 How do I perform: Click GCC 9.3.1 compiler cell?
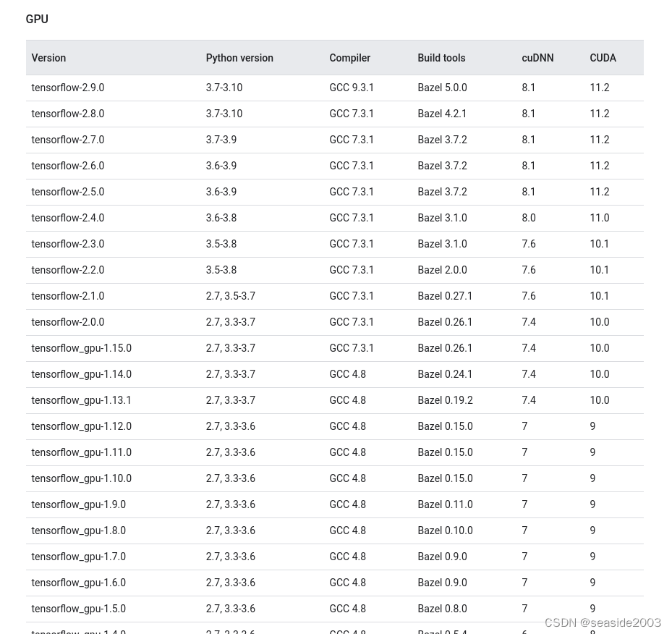point(352,88)
